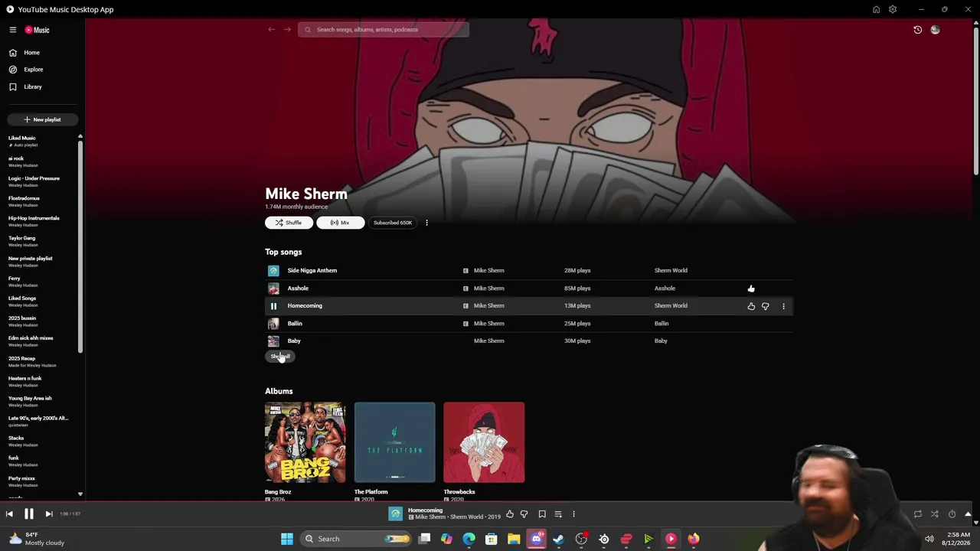Expand the player with the up caret
Screen dimensions: 980x551
pyautogui.click(x=968, y=514)
